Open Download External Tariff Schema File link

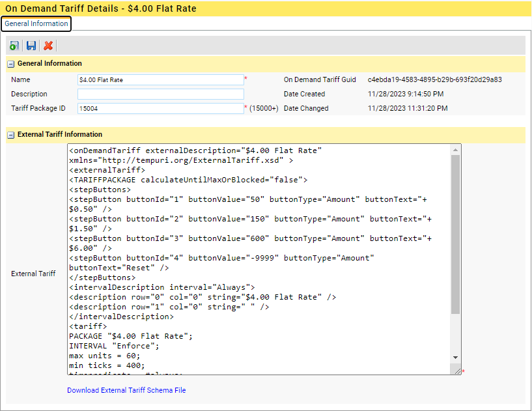click(126, 390)
